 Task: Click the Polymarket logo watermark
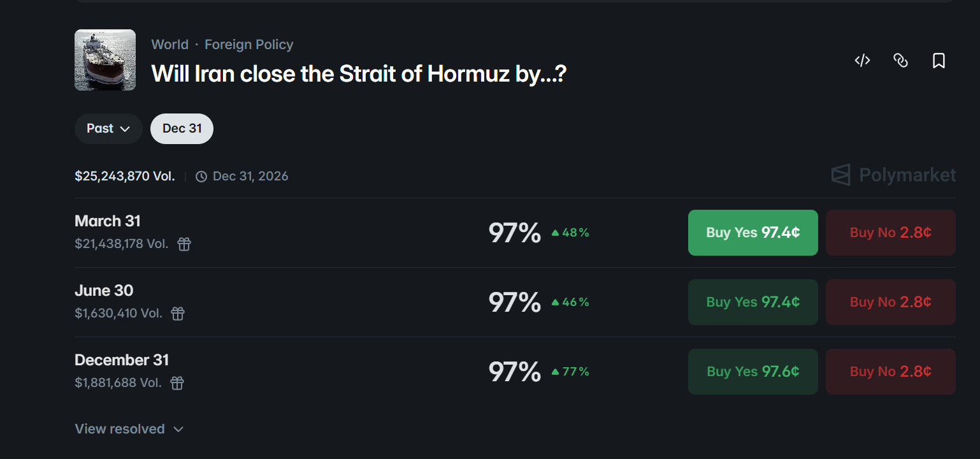pos(893,175)
